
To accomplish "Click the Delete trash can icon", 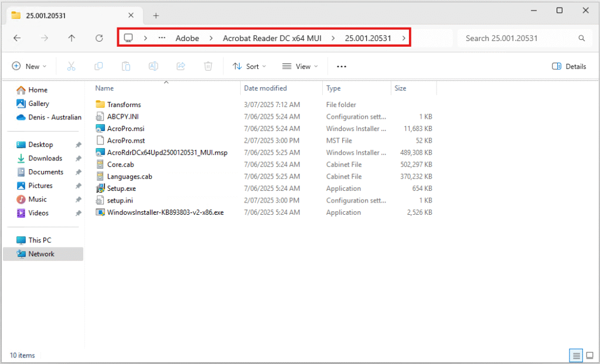I will point(207,67).
